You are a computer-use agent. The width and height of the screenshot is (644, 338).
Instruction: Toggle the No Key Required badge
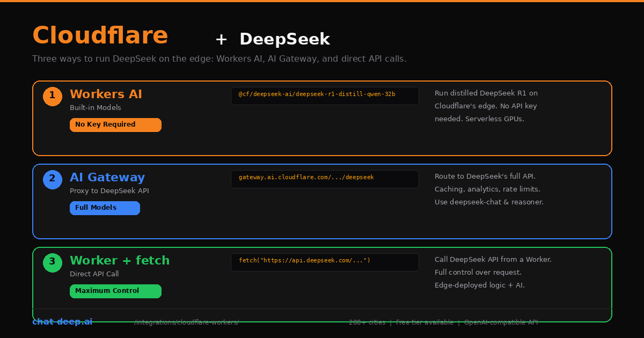[x=115, y=124]
